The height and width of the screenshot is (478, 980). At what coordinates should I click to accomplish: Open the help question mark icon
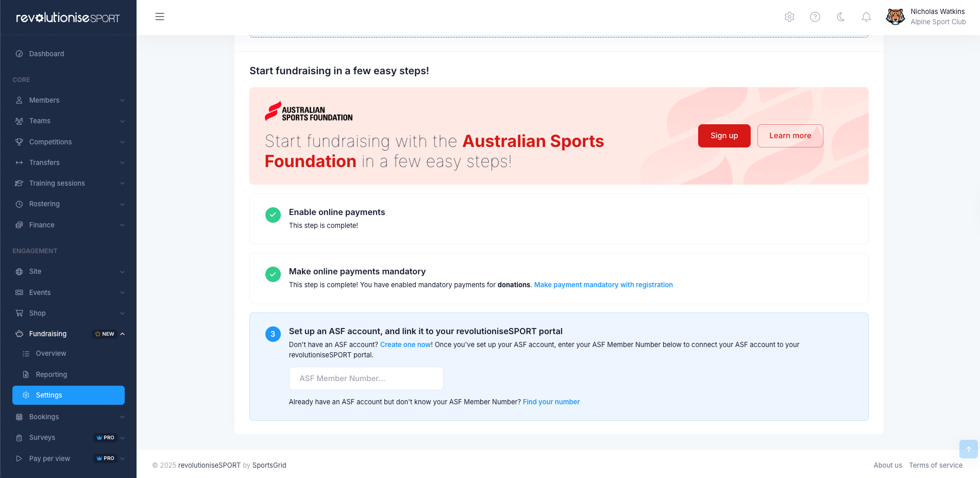click(x=815, y=17)
